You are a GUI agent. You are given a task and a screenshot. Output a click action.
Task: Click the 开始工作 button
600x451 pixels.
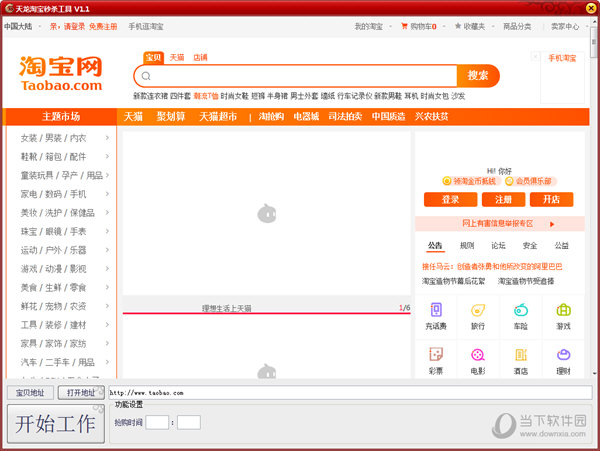click(56, 424)
